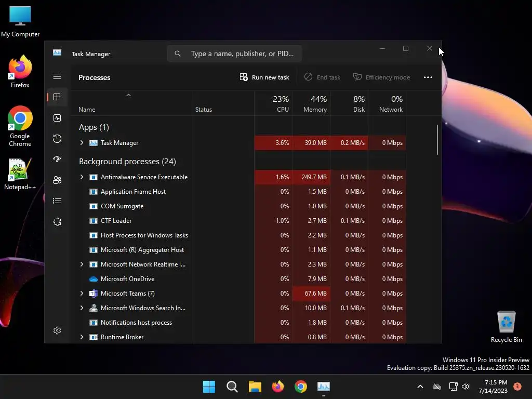This screenshot has width=532, height=399.
Task: Select Microsoft (R) Aggregator Host process
Action: click(238, 250)
